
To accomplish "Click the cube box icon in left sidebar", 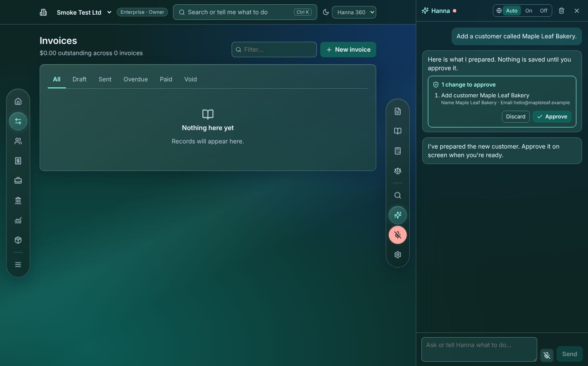I will tap(18, 240).
